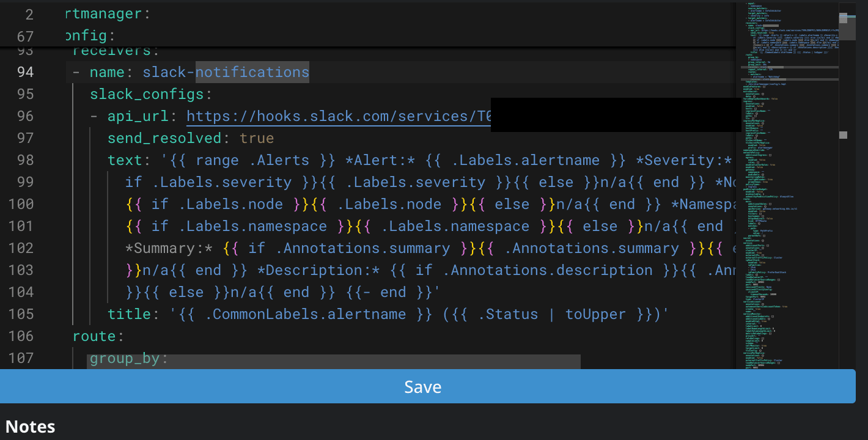Click the Save button

pos(423,386)
